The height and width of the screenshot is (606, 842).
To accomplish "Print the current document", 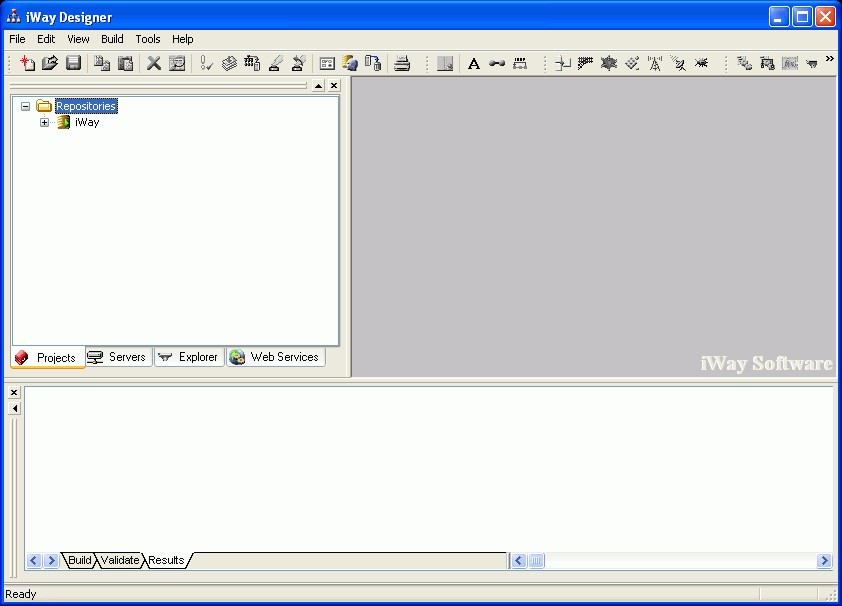I will [x=400, y=63].
